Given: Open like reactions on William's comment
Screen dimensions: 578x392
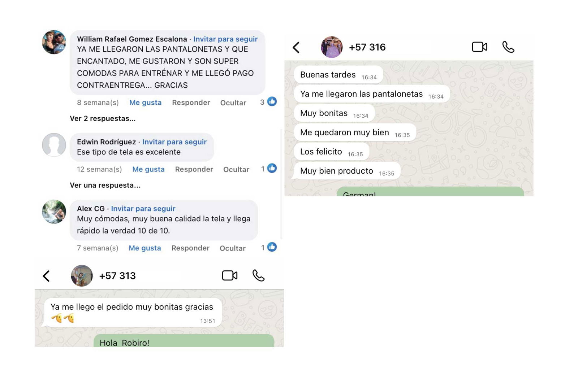Looking at the screenshot, I should [x=268, y=102].
